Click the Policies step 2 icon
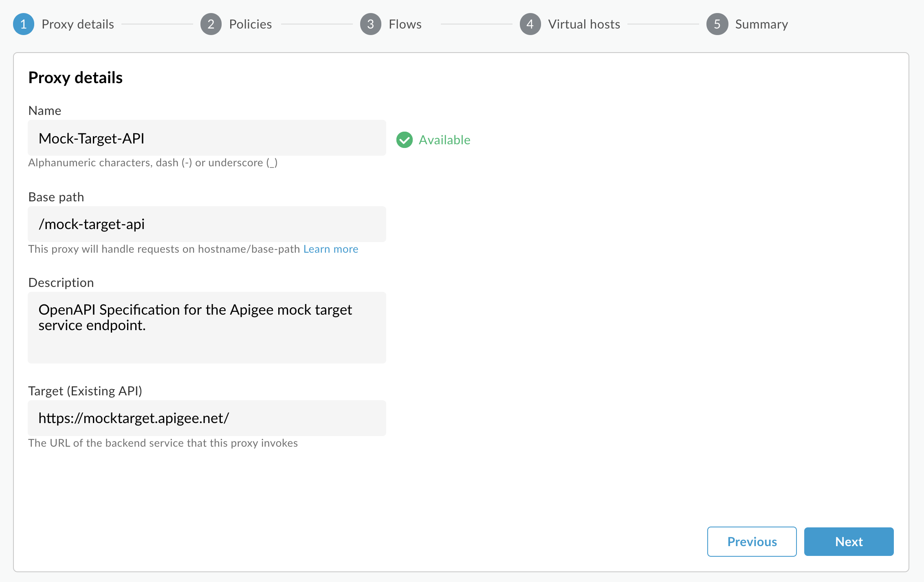The width and height of the screenshot is (924, 582). [210, 24]
